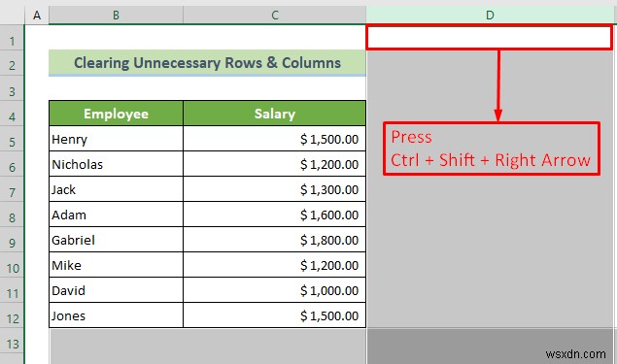Select the cell containing 'Adam'
The image size is (617, 364).
coord(116,215)
